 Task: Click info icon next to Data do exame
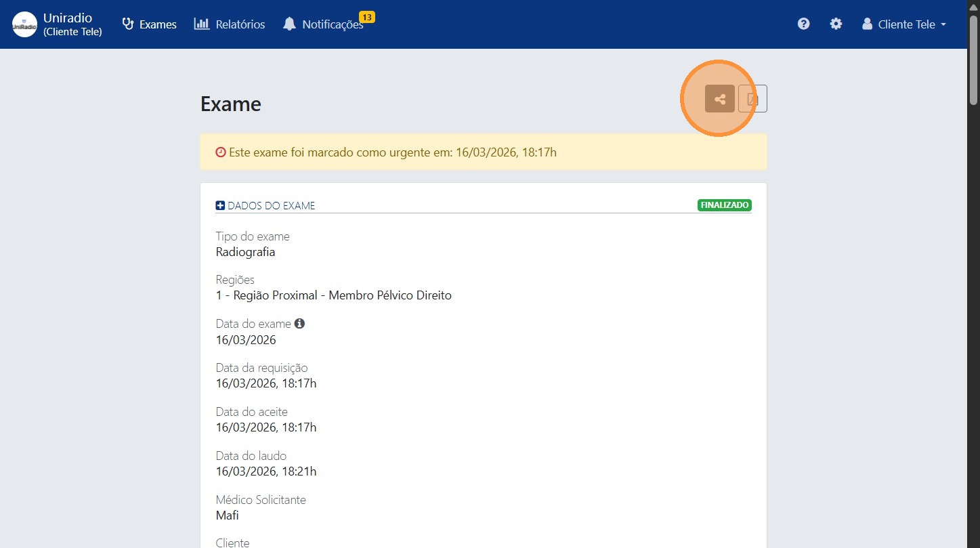click(299, 324)
